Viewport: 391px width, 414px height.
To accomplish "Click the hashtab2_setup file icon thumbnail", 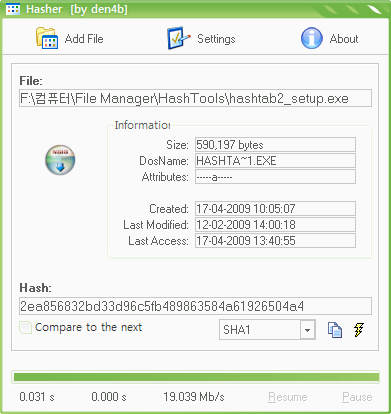I will point(60,160).
